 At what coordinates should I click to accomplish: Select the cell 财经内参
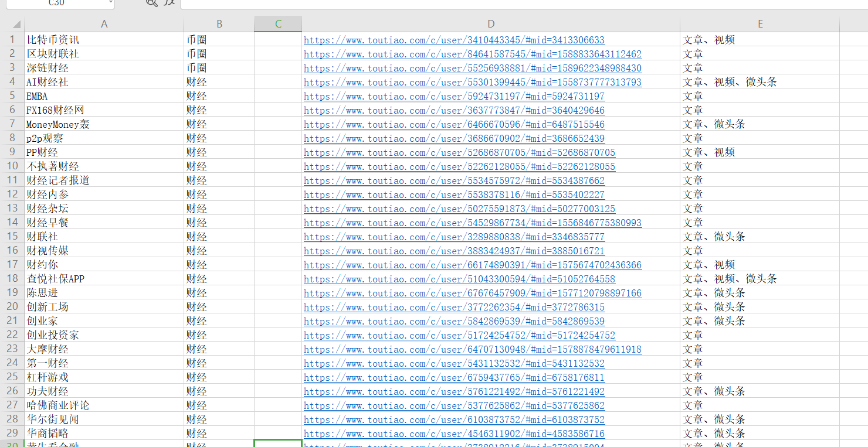click(104, 195)
